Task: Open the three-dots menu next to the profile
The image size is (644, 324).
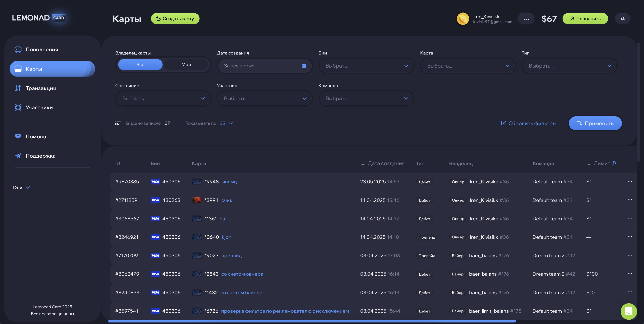Action: point(526,19)
